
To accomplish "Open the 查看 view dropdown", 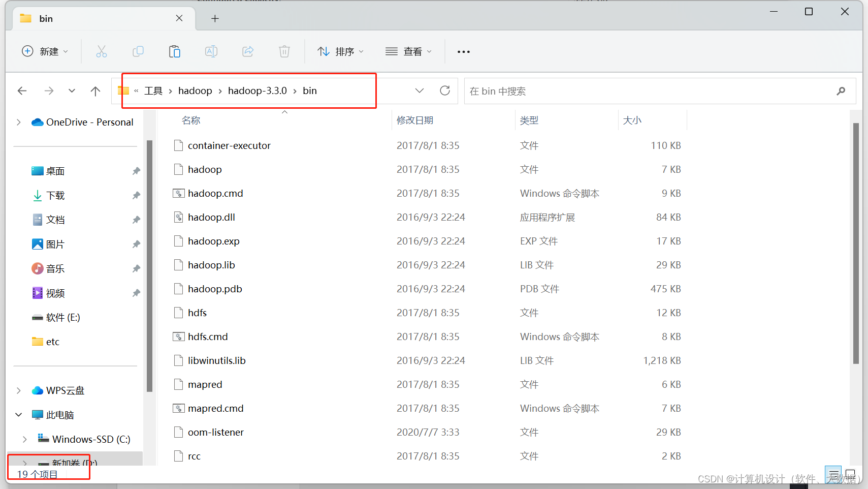I will tap(408, 51).
